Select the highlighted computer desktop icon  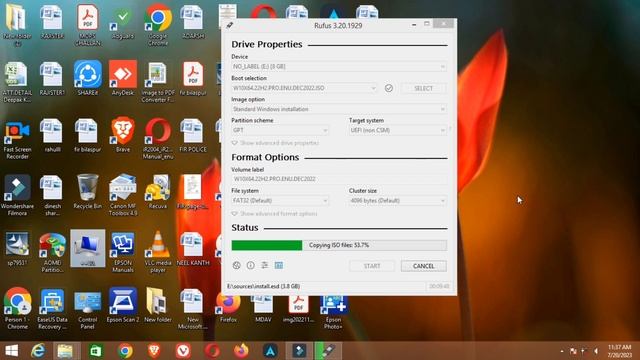[88, 248]
